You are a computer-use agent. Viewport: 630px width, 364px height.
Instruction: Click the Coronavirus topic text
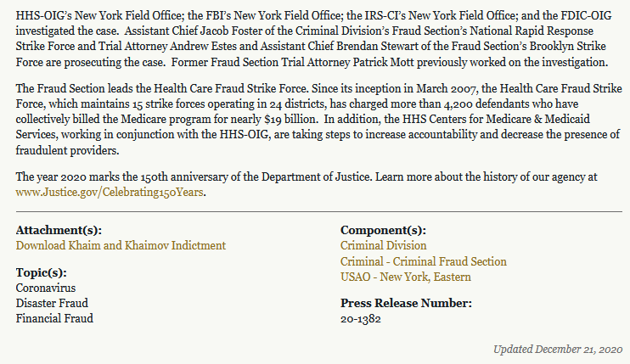pos(45,288)
